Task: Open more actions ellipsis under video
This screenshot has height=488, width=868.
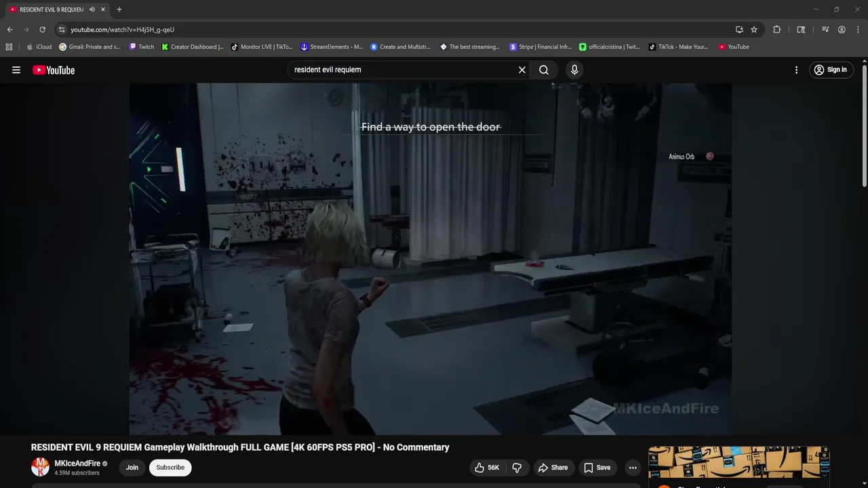Action: click(633, 468)
